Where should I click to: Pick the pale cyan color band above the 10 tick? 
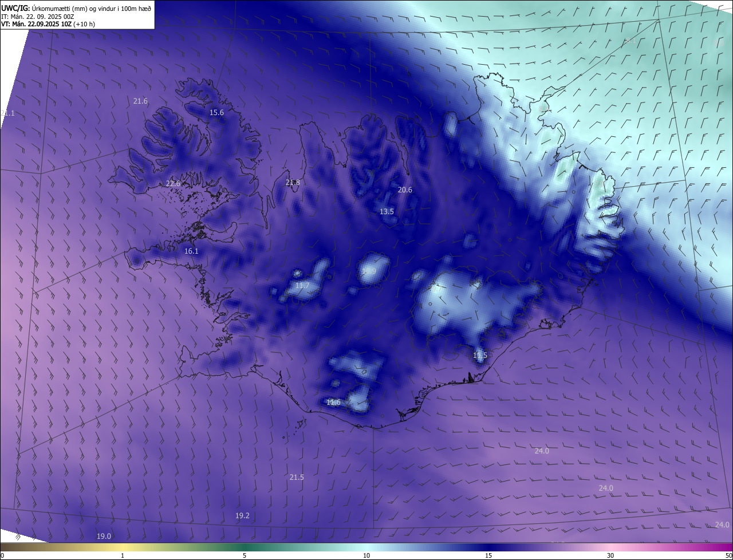pyautogui.click(x=366, y=547)
